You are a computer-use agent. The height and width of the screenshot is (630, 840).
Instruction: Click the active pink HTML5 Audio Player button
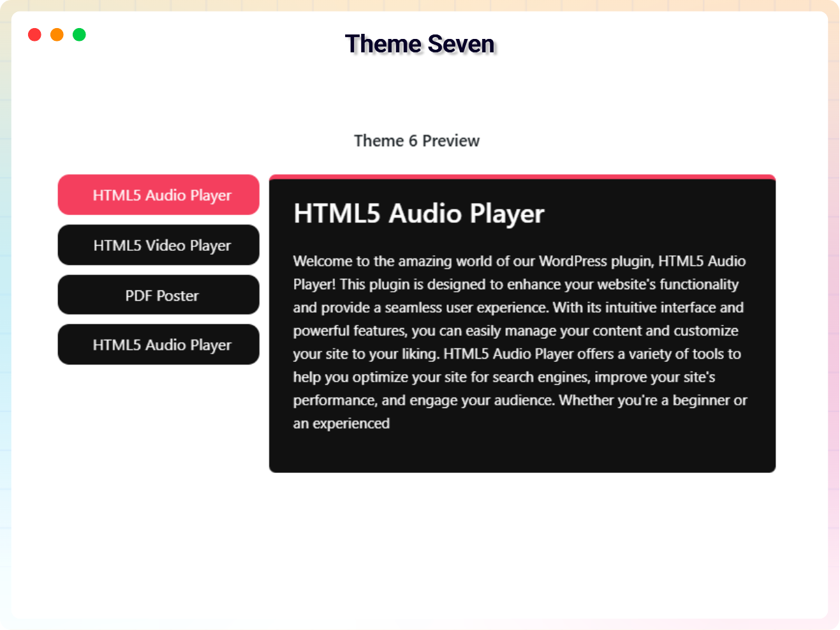[x=158, y=195]
